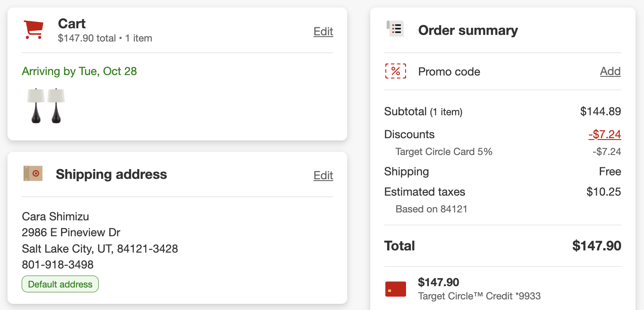Click the red shopping cart icon
The height and width of the screenshot is (310, 644).
[33, 30]
